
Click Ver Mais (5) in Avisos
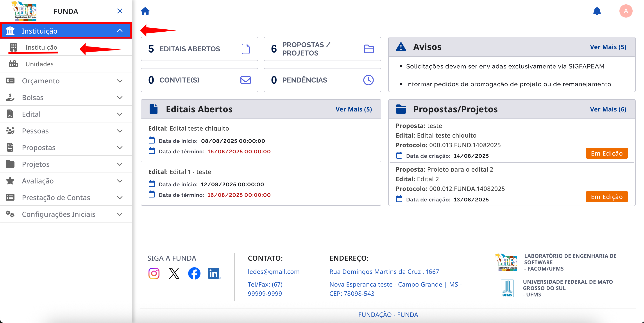click(x=608, y=47)
